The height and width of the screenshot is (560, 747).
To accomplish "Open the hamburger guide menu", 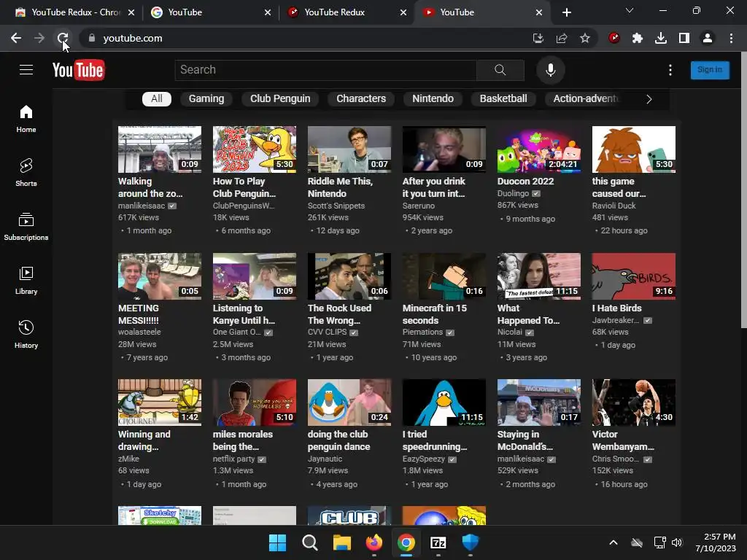I will pos(26,70).
